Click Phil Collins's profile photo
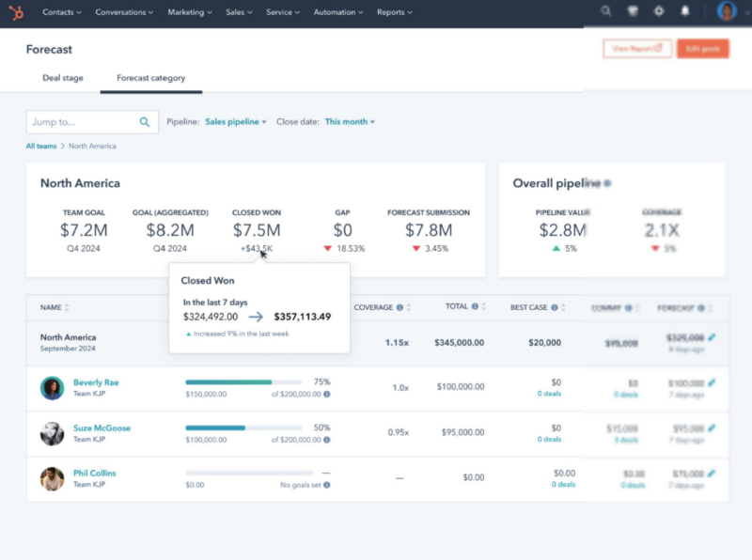The width and height of the screenshot is (752, 560). [53, 479]
